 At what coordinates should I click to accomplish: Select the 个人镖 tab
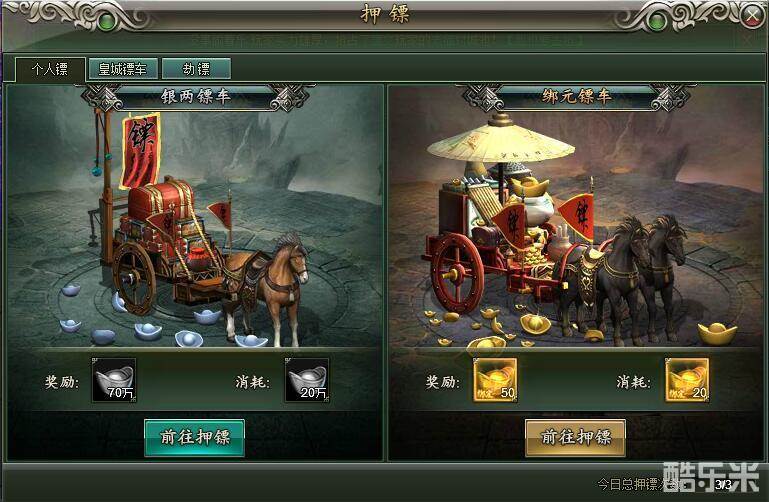tap(50, 69)
